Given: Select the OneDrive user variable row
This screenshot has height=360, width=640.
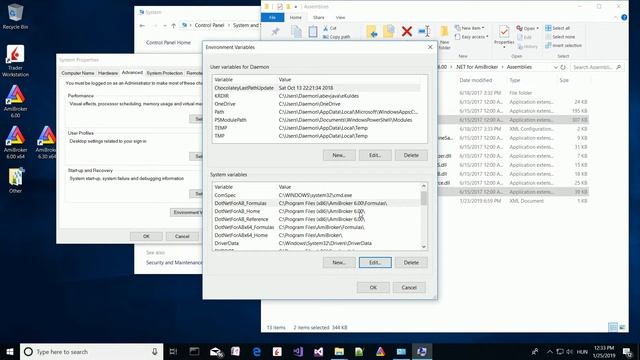Looking at the screenshot, I should 316,104.
